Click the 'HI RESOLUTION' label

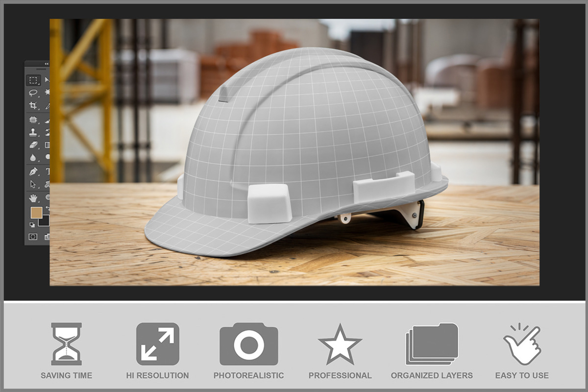[x=157, y=375]
